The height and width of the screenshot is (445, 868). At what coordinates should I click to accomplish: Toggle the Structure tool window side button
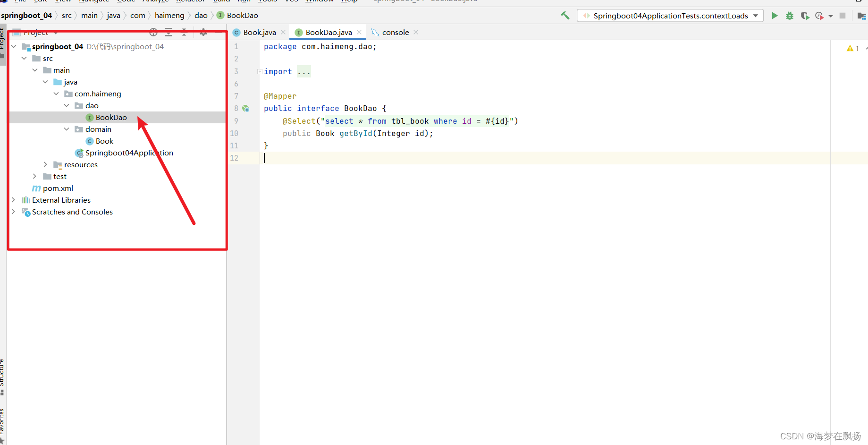pos(2,377)
